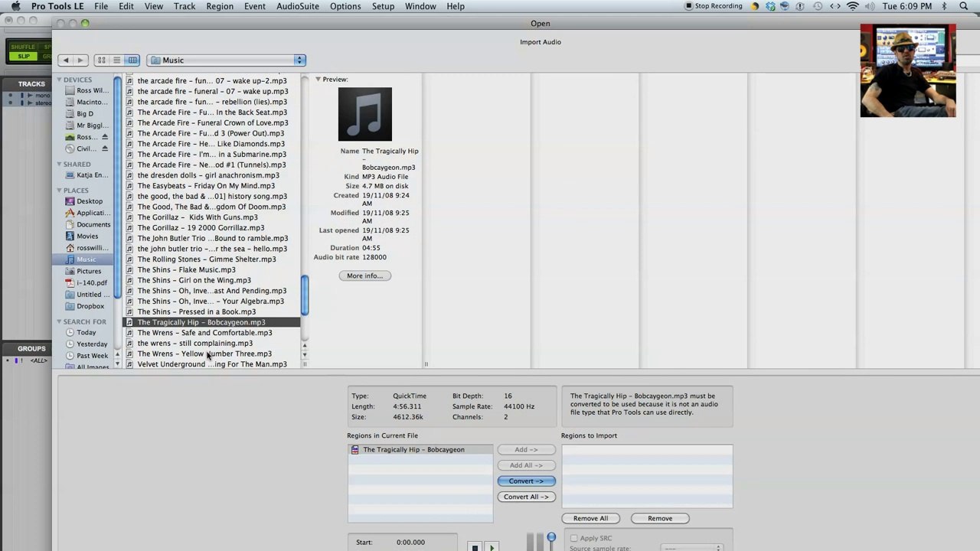Collapse the Preview disclosure triangle
Viewport: 980px width, 551px height.
click(x=318, y=80)
